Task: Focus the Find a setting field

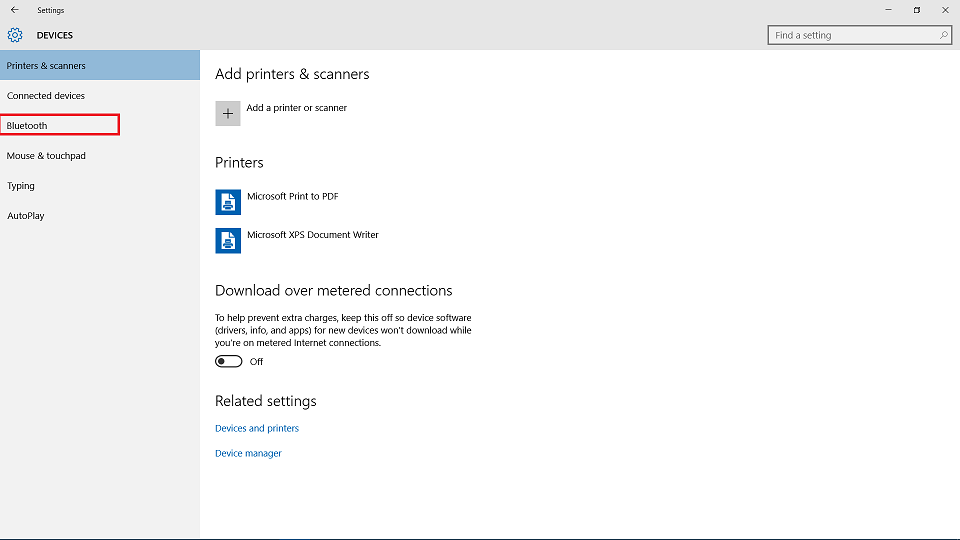Action: click(x=860, y=36)
